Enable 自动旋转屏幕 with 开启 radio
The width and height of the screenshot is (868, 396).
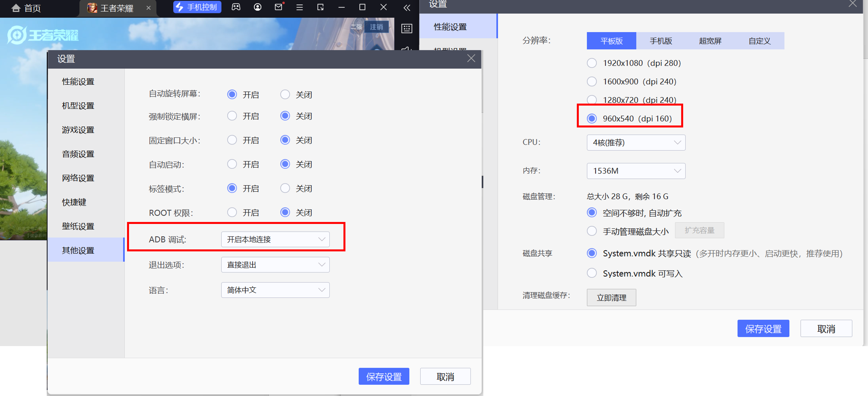coord(232,94)
